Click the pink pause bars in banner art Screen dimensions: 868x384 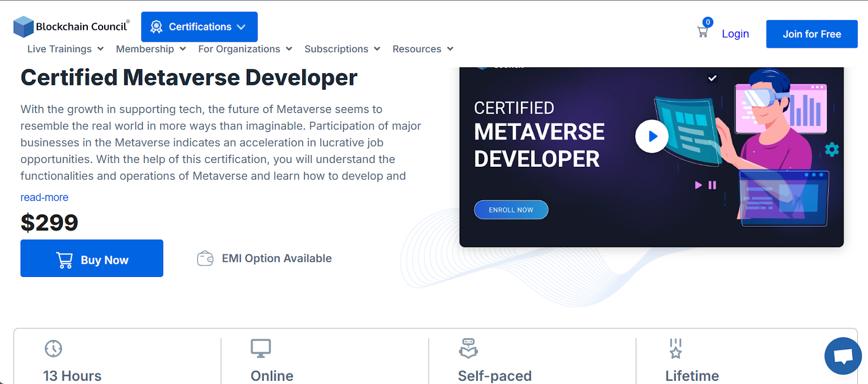(x=712, y=185)
